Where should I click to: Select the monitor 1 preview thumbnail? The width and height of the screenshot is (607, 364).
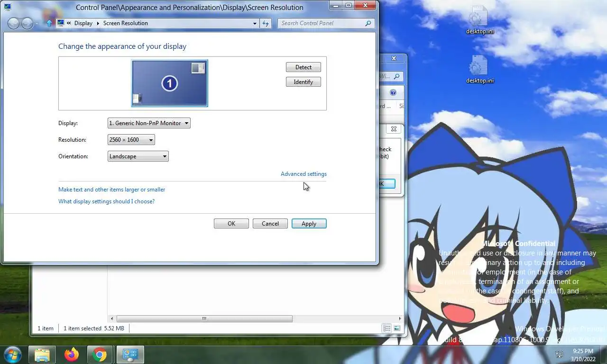tap(170, 83)
